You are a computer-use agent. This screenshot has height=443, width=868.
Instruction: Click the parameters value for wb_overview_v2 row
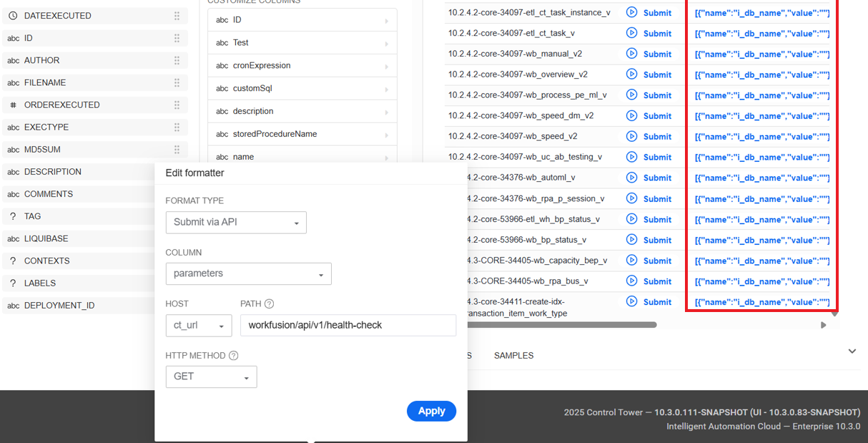tap(762, 74)
